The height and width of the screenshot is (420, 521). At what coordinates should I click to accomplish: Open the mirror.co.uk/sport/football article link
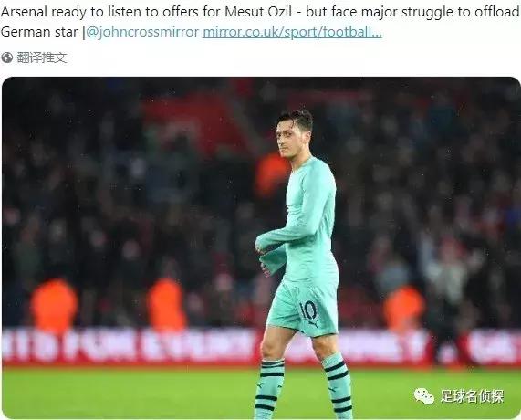click(x=292, y=32)
